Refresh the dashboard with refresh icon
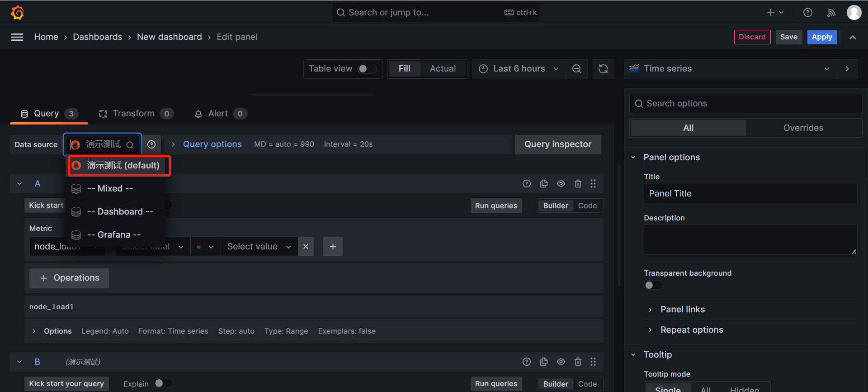The image size is (868, 392). pyautogui.click(x=603, y=69)
